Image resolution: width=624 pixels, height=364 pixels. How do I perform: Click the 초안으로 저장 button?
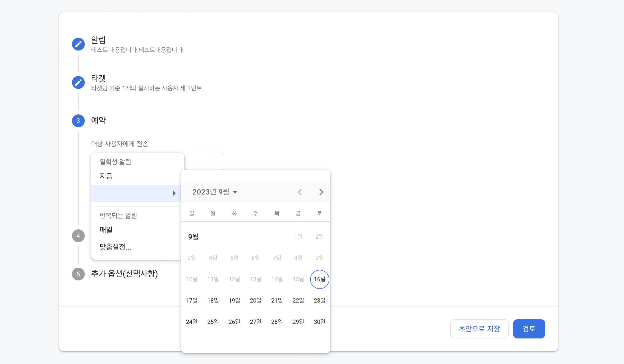pyautogui.click(x=479, y=329)
